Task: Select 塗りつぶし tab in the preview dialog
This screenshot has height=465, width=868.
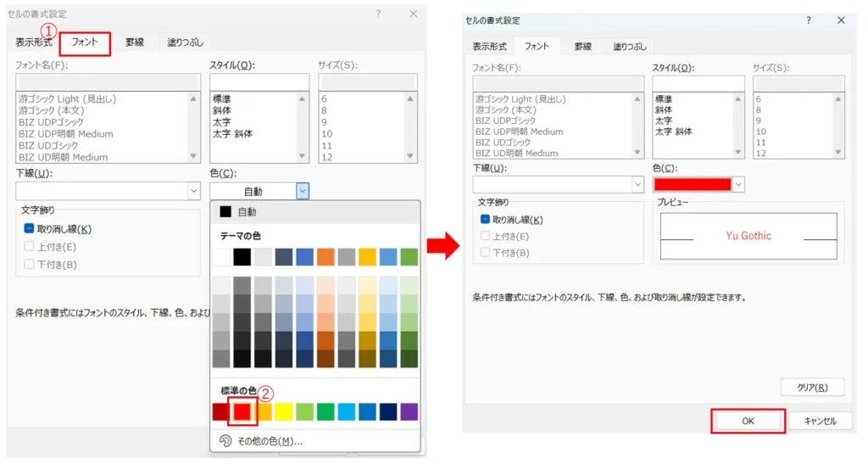Action: click(x=630, y=47)
